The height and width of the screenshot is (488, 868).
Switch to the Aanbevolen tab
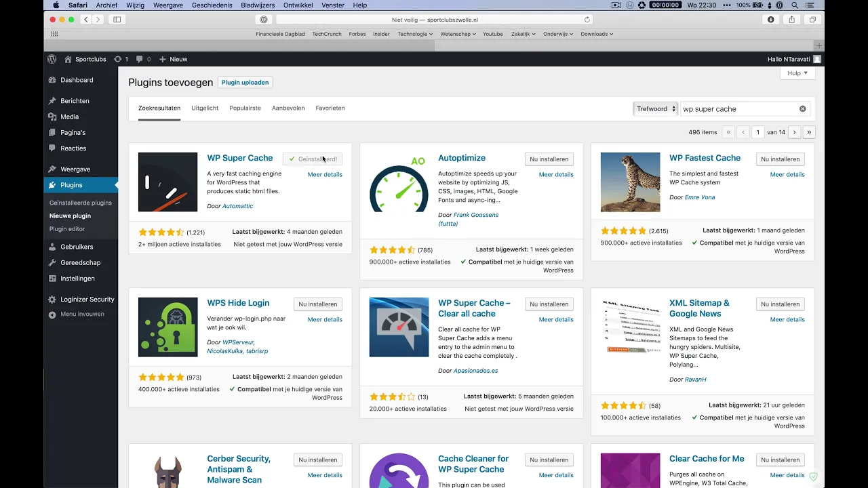coord(288,108)
